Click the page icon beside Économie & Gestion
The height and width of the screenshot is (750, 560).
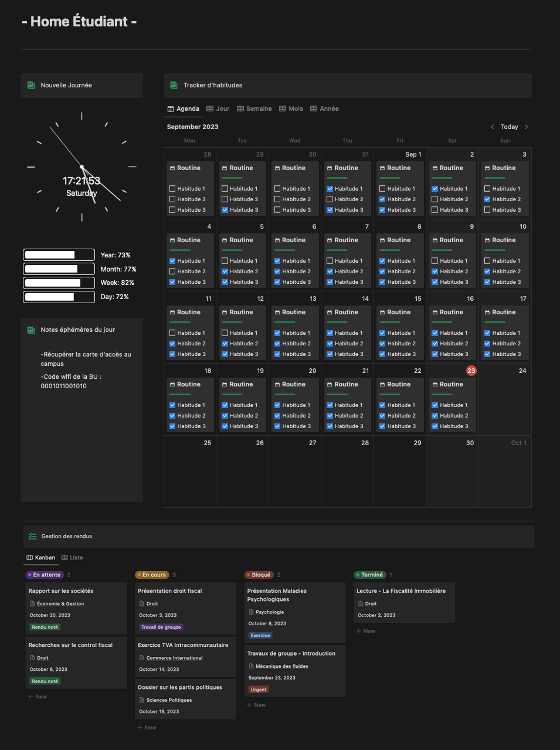[x=32, y=604]
